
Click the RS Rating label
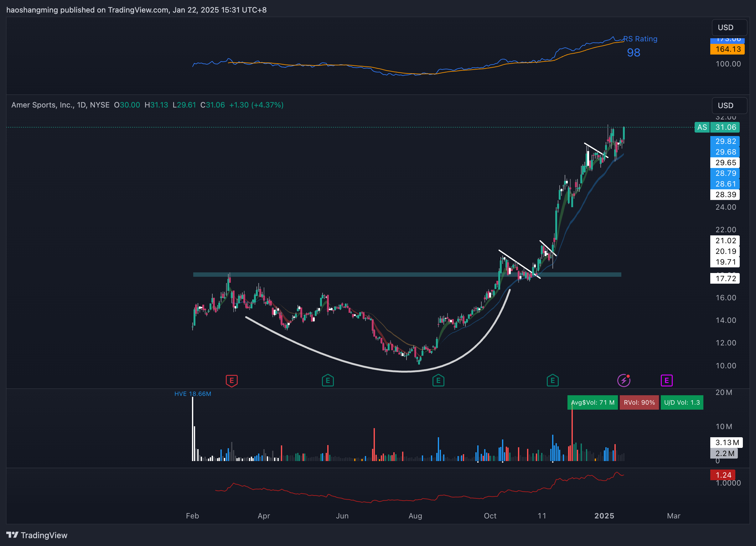pos(640,39)
